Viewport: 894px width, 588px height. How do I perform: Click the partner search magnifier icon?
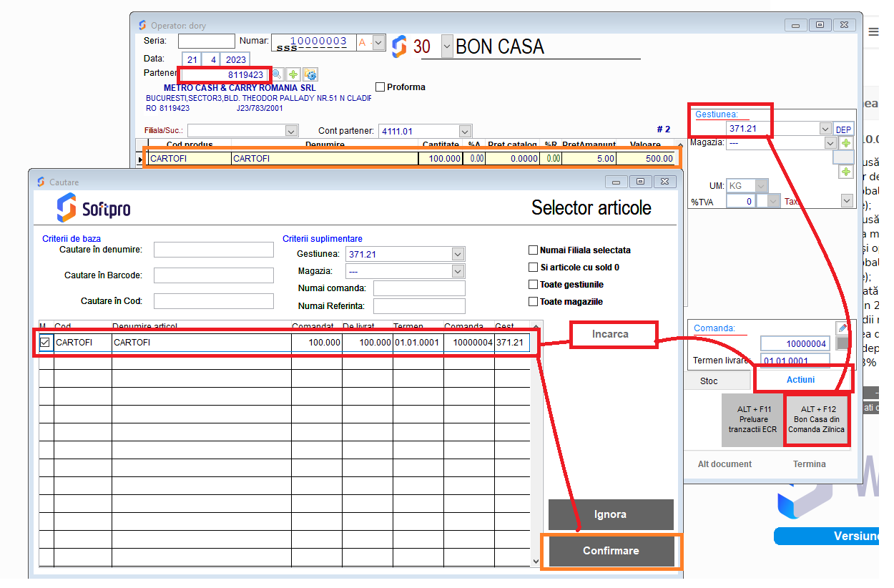277,74
